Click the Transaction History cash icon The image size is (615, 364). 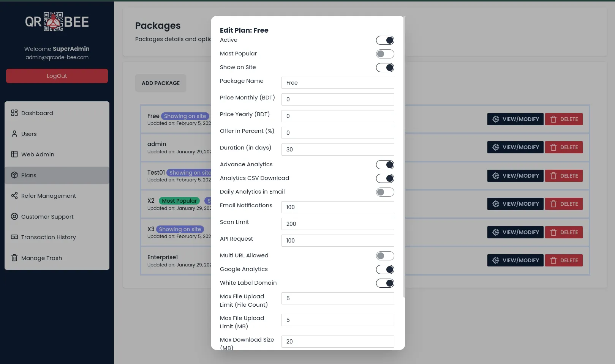[14, 237]
